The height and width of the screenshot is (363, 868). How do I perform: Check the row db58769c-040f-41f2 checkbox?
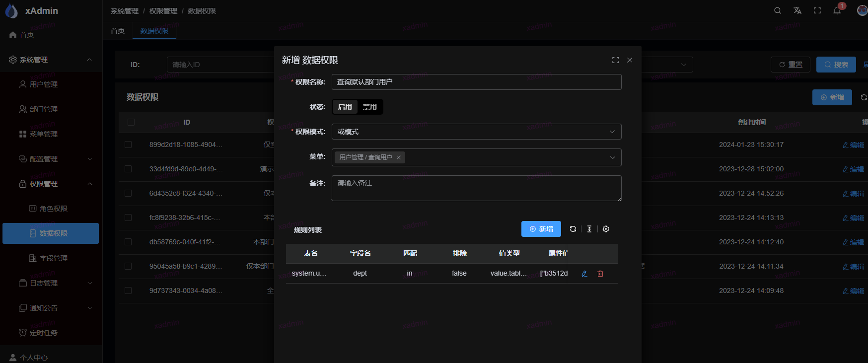(128, 242)
